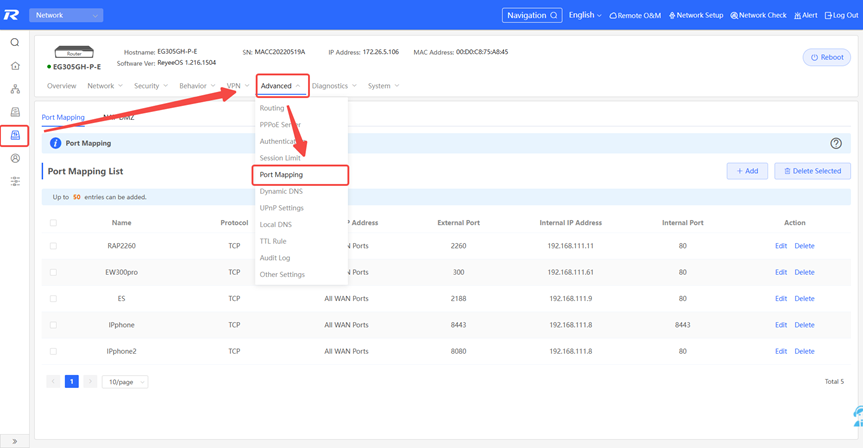Open the 10/page size dropdown
863x448 pixels.
pyautogui.click(x=125, y=382)
